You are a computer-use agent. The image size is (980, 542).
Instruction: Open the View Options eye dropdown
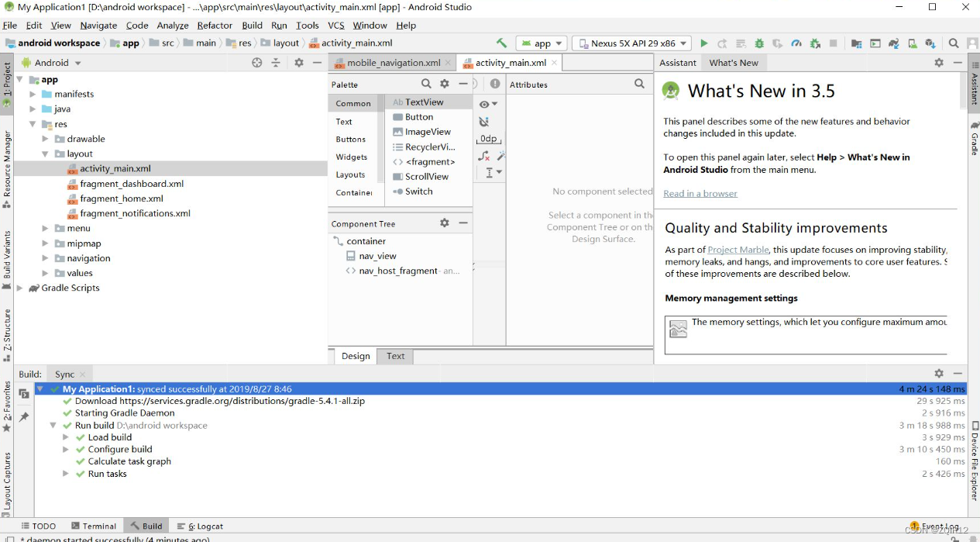[x=488, y=104]
